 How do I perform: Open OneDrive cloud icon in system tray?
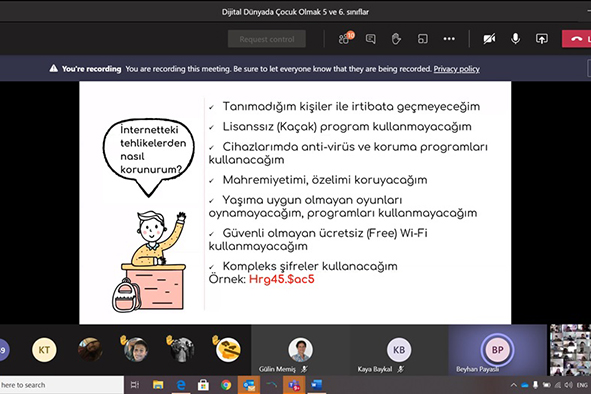[524, 385]
